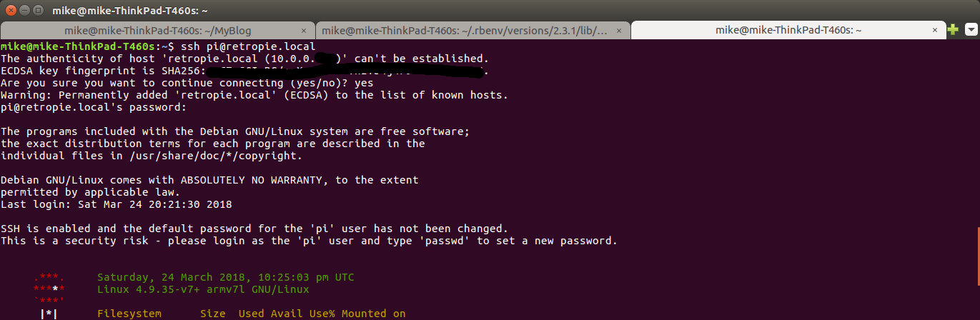Click the Filesystem column header text

coord(129,314)
